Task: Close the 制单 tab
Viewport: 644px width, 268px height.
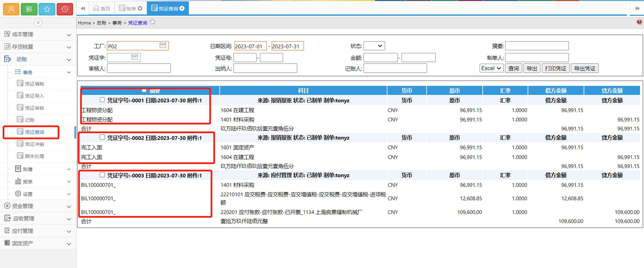Action: pyautogui.click(x=140, y=9)
